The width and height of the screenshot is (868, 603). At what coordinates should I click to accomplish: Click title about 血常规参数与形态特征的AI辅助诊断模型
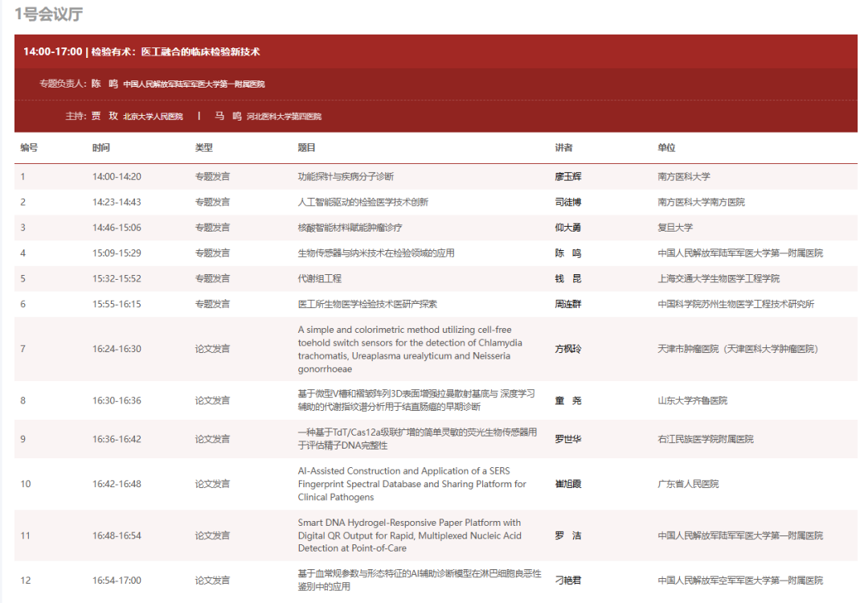pos(420,580)
